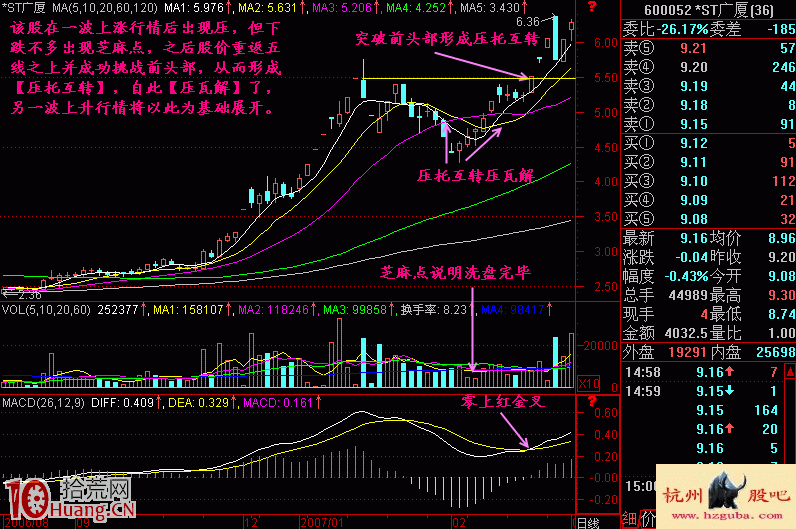This screenshot has width=796, height=529.
Task: Click the 今开 9.08 open price
Action: tap(782, 276)
